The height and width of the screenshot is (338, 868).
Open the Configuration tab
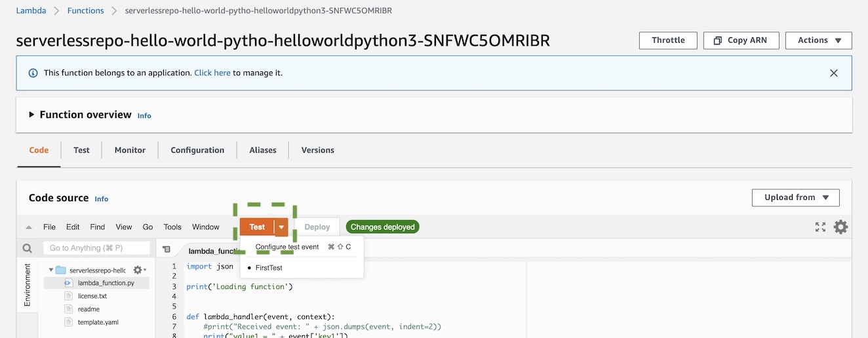click(x=197, y=150)
